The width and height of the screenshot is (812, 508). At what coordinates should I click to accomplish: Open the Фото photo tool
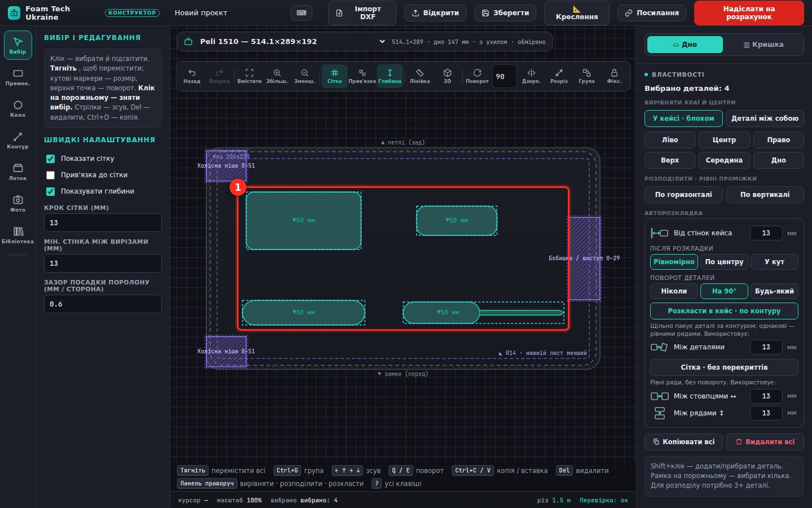(x=17, y=204)
